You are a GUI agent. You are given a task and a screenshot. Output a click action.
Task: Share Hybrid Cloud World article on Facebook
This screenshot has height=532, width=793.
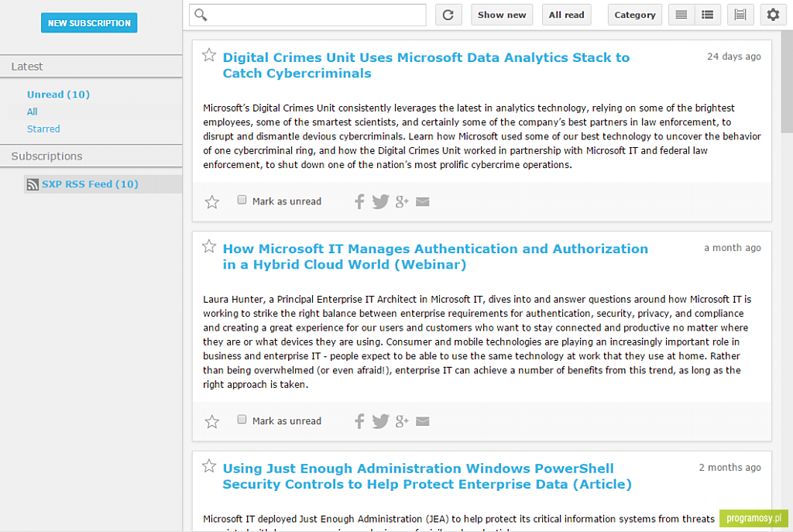(359, 420)
